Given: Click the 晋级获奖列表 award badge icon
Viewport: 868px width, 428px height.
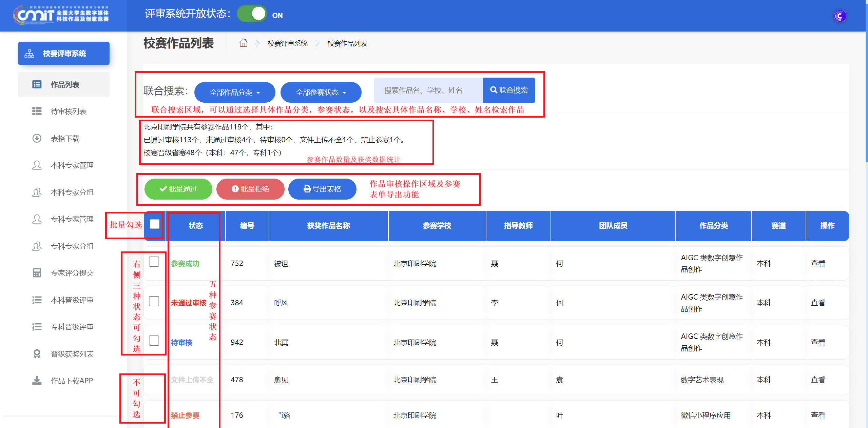Looking at the screenshot, I should (x=37, y=354).
